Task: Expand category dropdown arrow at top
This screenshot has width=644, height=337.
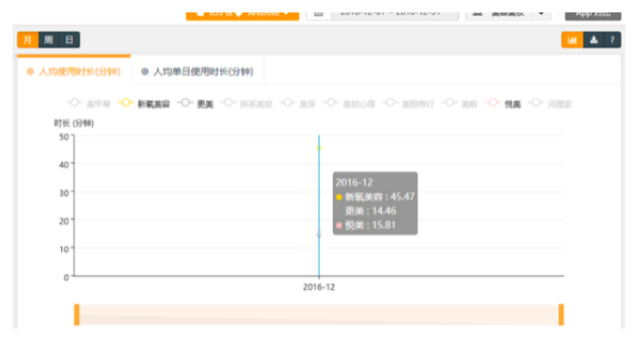Action: (x=541, y=15)
